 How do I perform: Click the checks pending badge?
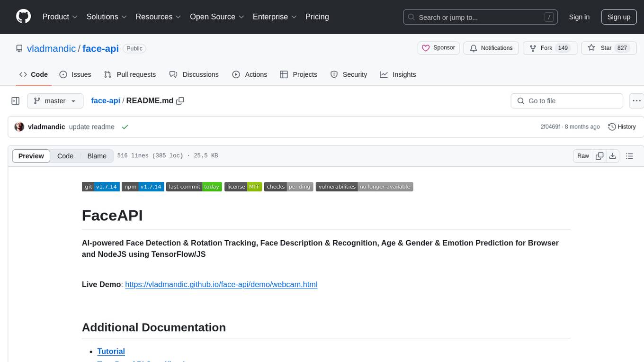pos(288,187)
